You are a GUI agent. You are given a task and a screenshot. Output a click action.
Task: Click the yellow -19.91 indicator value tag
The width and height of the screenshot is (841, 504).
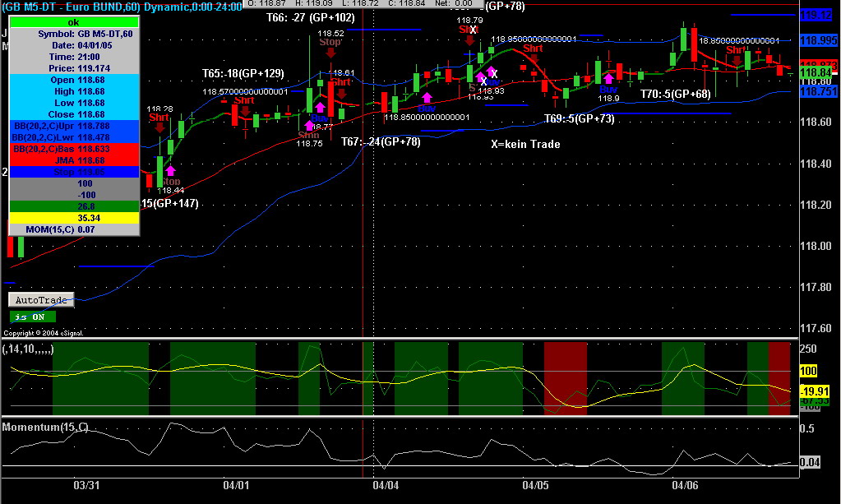click(818, 391)
